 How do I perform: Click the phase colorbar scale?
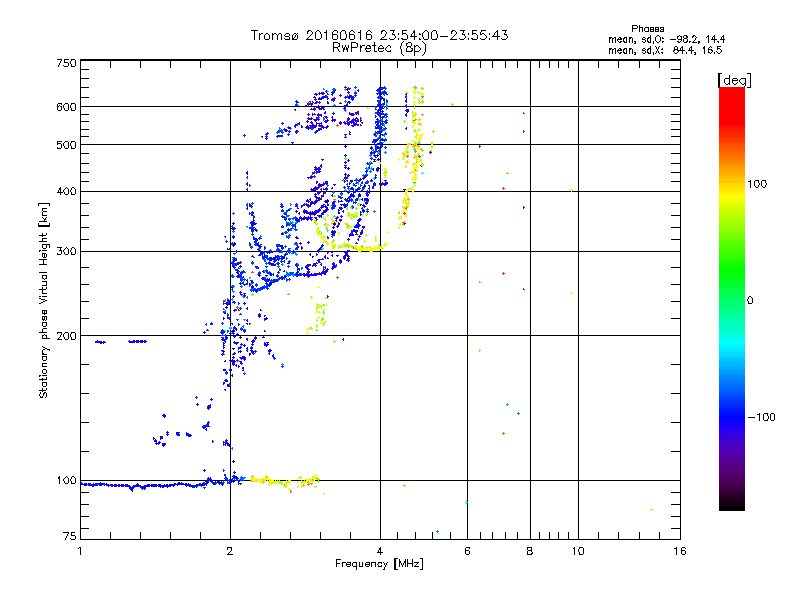click(732, 298)
